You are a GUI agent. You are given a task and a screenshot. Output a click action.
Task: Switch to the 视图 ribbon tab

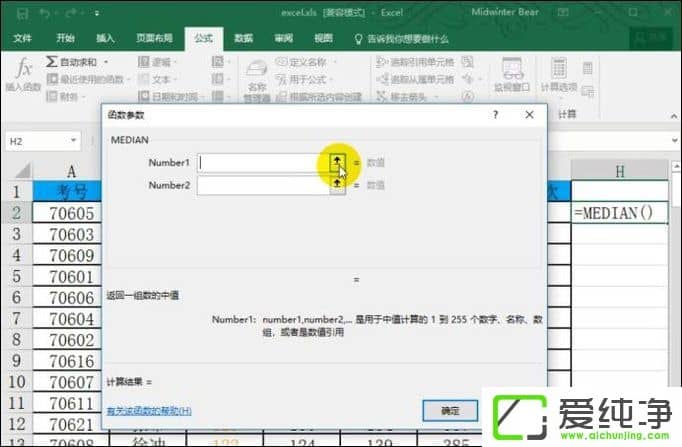click(x=324, y=38)
